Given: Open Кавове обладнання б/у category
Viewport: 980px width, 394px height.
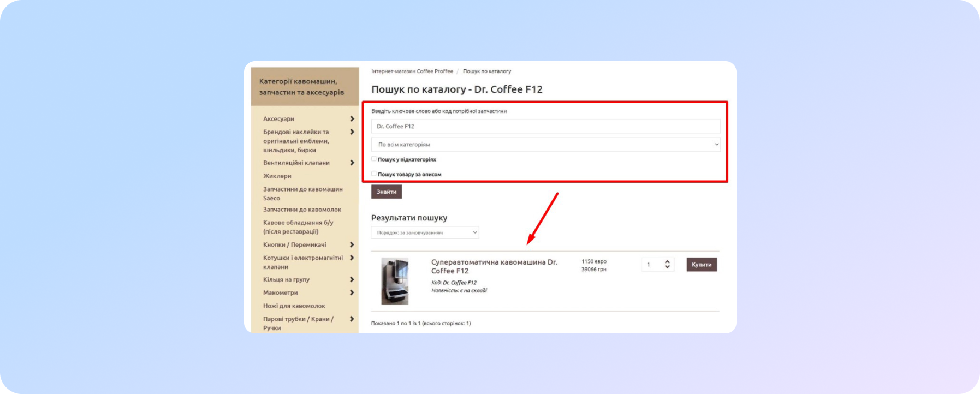Looking at the screenshot, I should coord(298,227).
